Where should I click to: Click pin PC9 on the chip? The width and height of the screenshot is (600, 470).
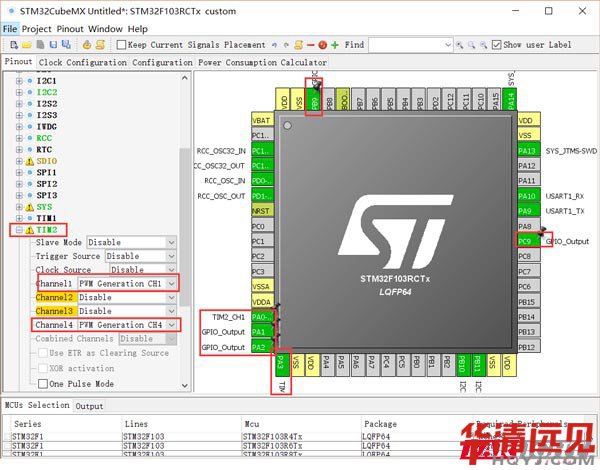tap(528, 242)
